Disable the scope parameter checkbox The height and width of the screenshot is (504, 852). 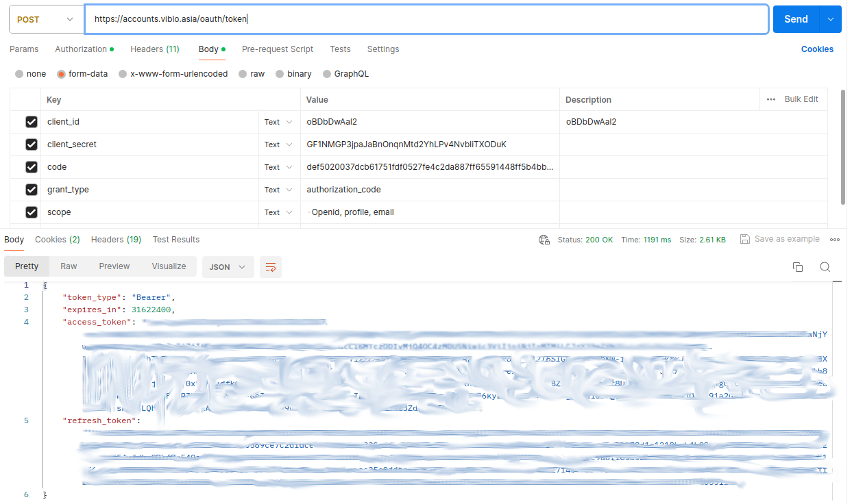pyautogui.click(x=32, y=212)
